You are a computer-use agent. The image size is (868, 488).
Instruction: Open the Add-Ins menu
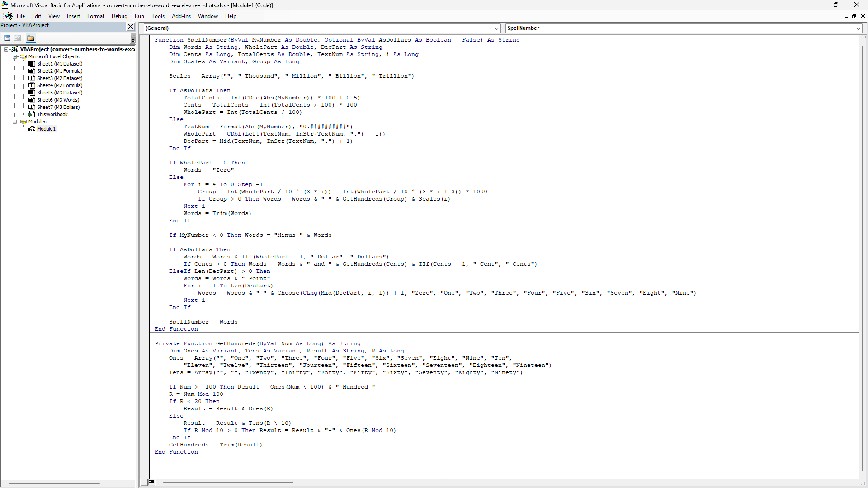(181, 16)
